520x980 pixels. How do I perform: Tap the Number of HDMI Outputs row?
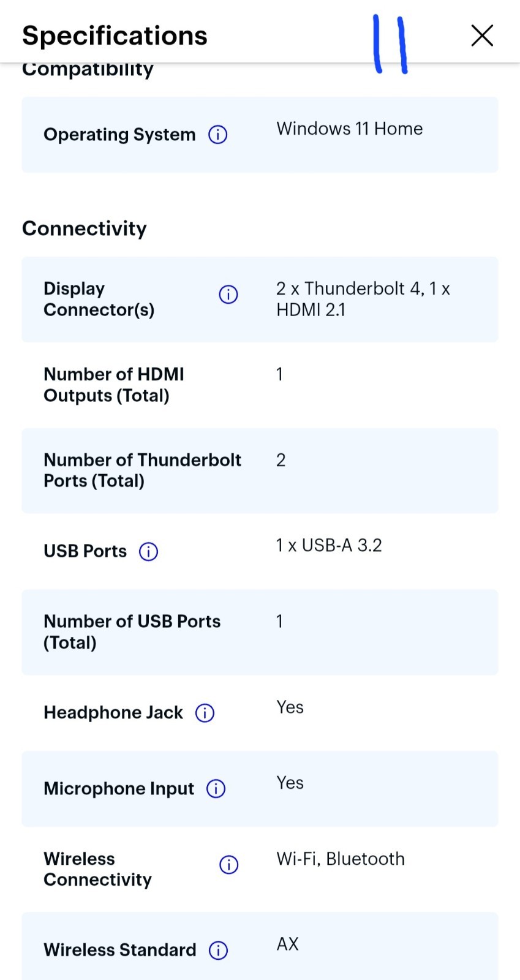(x=260, y=385)
